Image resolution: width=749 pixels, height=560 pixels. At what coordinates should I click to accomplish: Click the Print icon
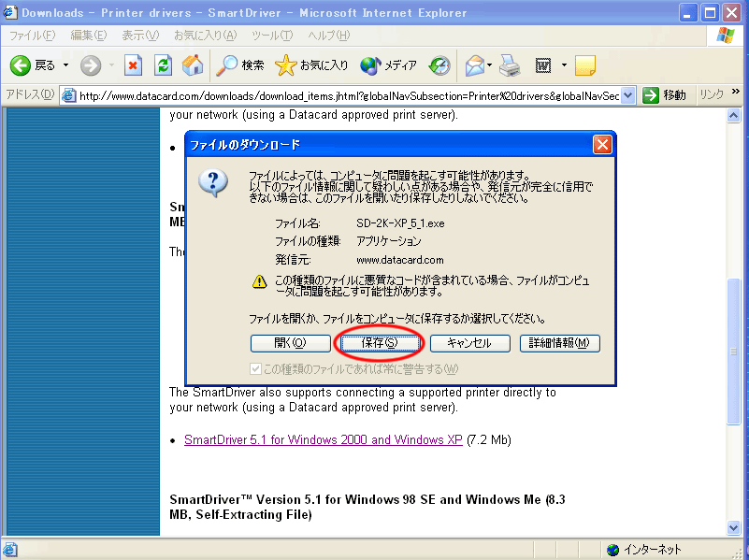[x=510, y=65]
